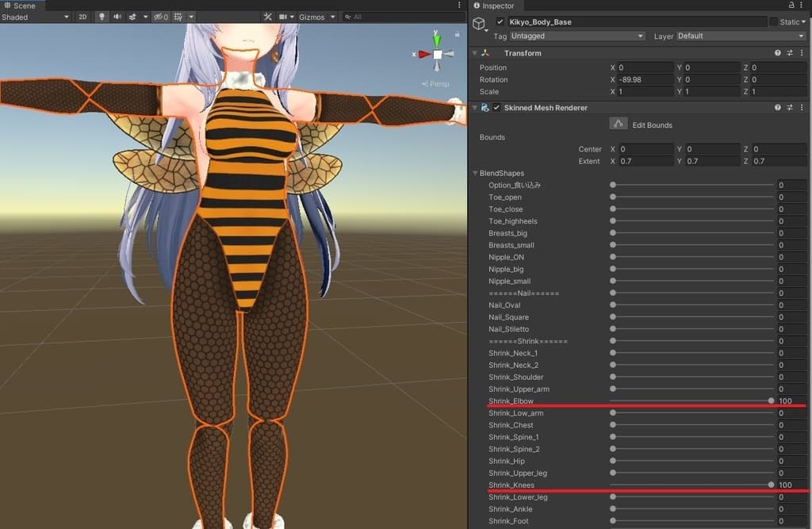The image size is (812, 529).
Task: Open the Tag dropdown showing Untagged
Action: pyautogui.click(x=576, y=36)
